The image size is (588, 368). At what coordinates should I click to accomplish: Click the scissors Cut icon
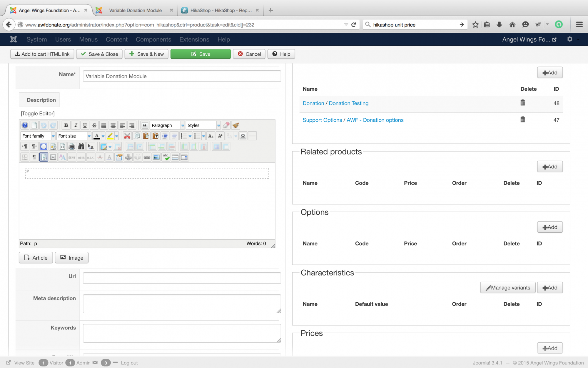click(x=127, y=136)
